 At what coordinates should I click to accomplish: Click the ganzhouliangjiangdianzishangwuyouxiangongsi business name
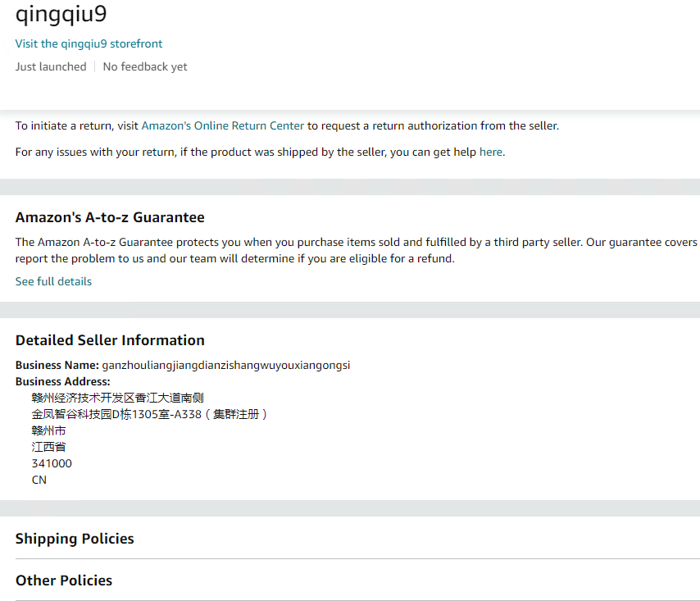point(225,365)
